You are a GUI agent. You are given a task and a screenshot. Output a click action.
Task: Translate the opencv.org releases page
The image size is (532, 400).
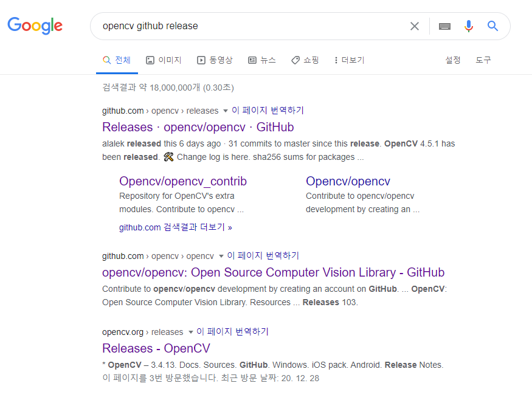[232, 331]
